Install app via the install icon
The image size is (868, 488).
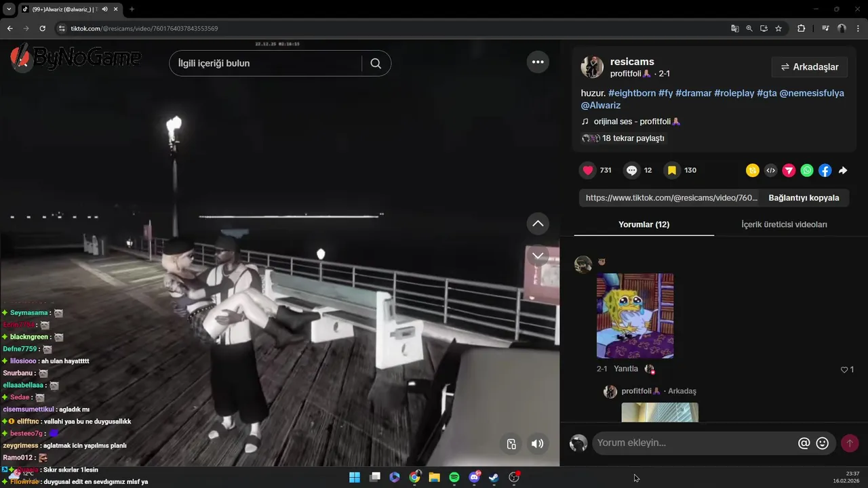click(764, 28)
